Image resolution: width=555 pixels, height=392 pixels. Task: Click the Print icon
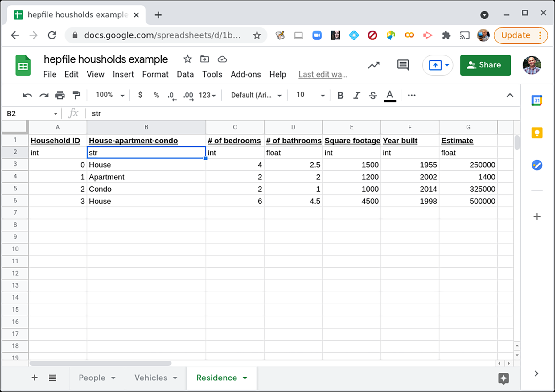tap(60, 95)
